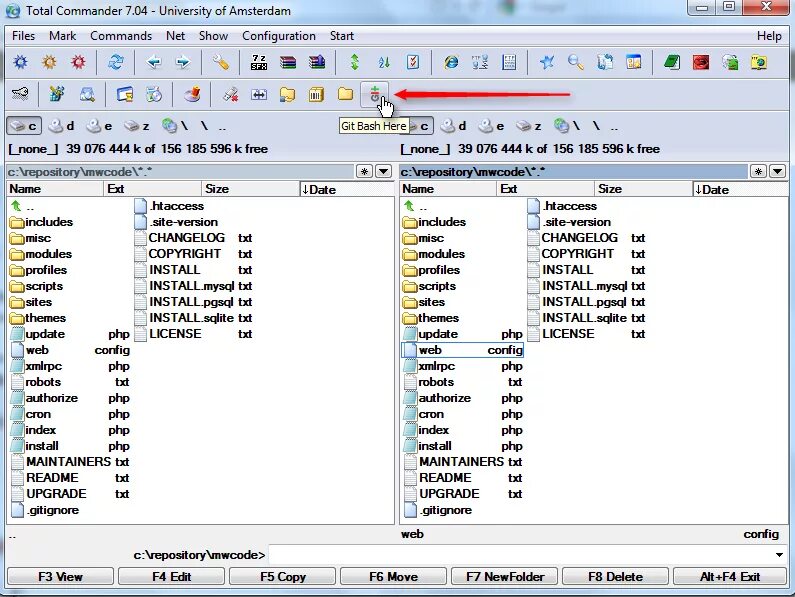Image resolution: width=795 pixels, height=597 pixels.
Task: Select web config file in right panel
Action: (x=462, y=350)
